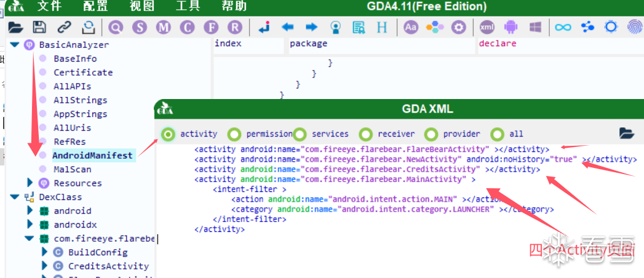Click the document search toolbar icon
The height and width of the screenshot is (278, 644).
[x=359, y=28]
